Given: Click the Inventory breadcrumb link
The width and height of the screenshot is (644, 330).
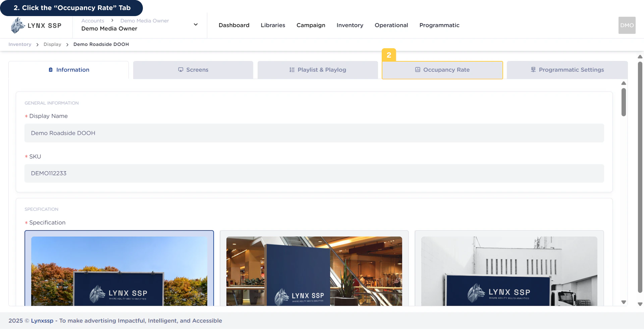Looking at the screenshot, I should pyautogui.click(x=20, y=44).
